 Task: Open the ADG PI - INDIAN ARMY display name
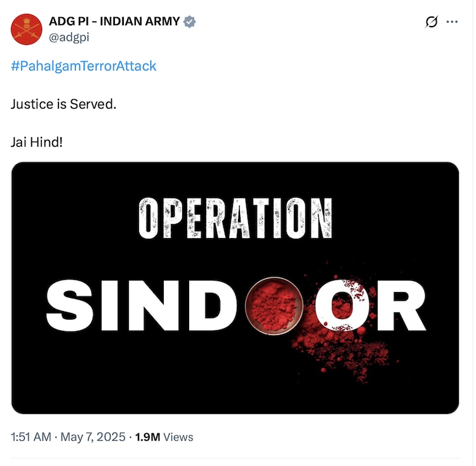114,22
